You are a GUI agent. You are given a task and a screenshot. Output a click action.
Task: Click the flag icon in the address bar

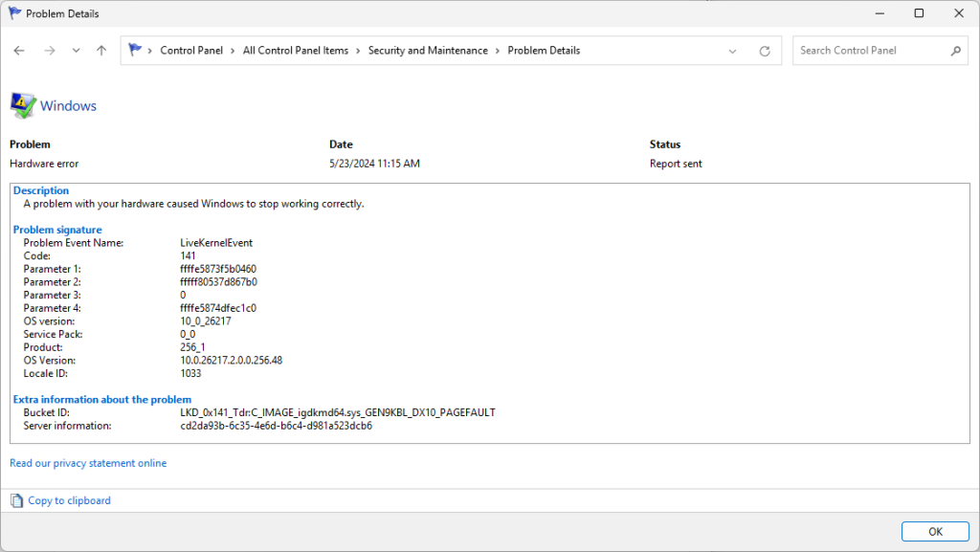pyautogui.click(x=133, y=49)
